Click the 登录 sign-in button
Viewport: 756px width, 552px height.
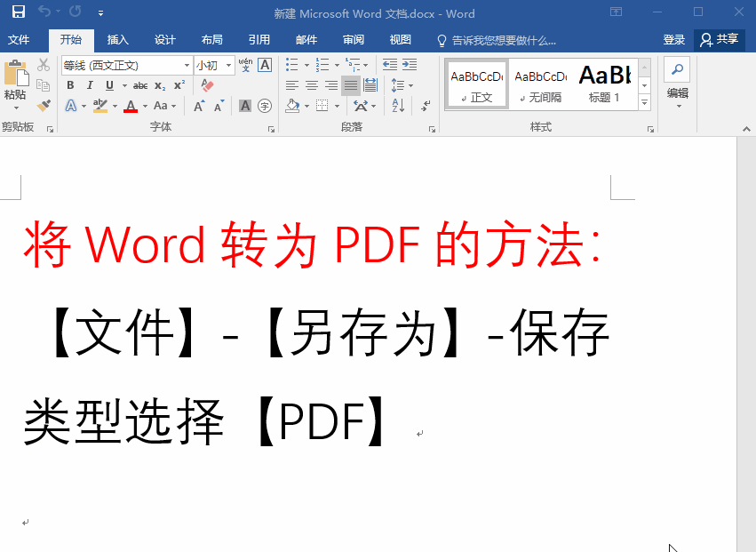tap(674, 40)
